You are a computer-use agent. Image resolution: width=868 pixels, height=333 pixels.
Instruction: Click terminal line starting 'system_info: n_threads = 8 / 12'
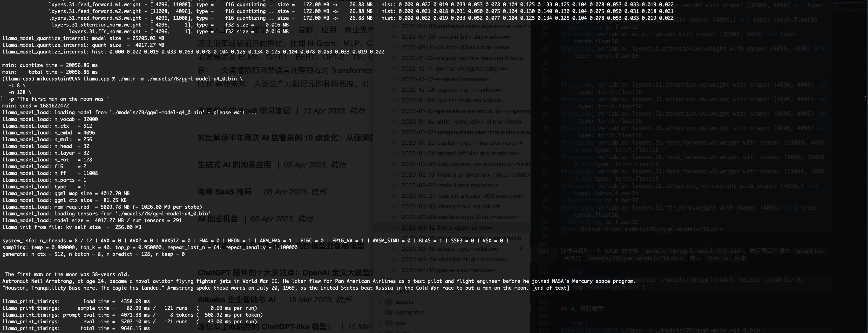tap(255, 241)
